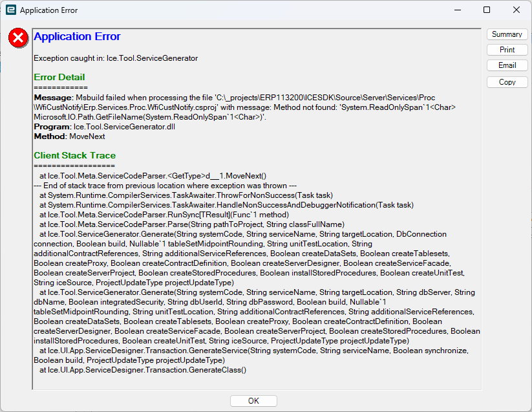
Task: Click the red error X icon
Action: tap(18, 38)
